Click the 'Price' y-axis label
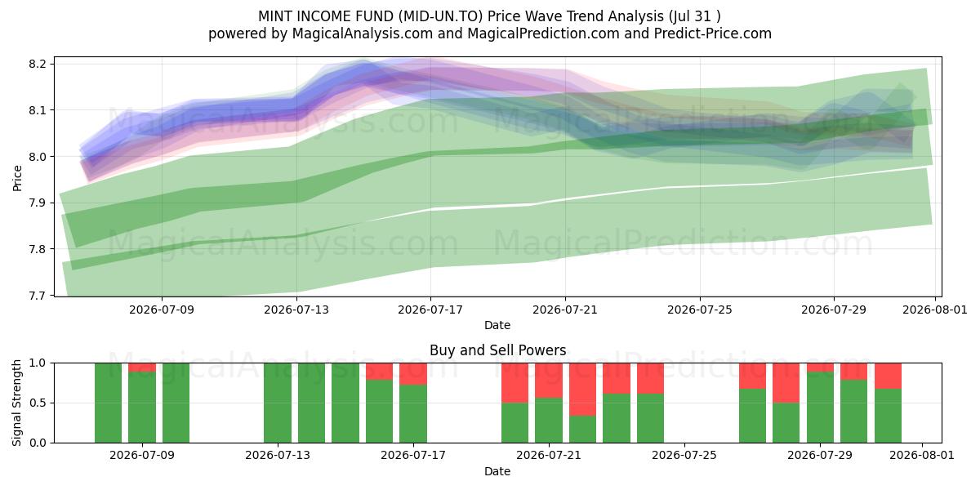The height and width of the screenshot is (490, 980). point(18,176)
